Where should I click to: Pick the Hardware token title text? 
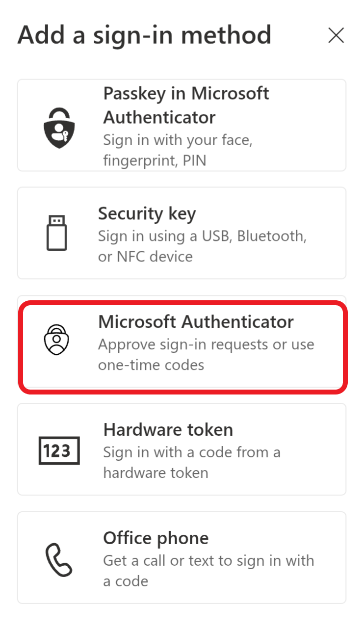click(x=168, y=430)
